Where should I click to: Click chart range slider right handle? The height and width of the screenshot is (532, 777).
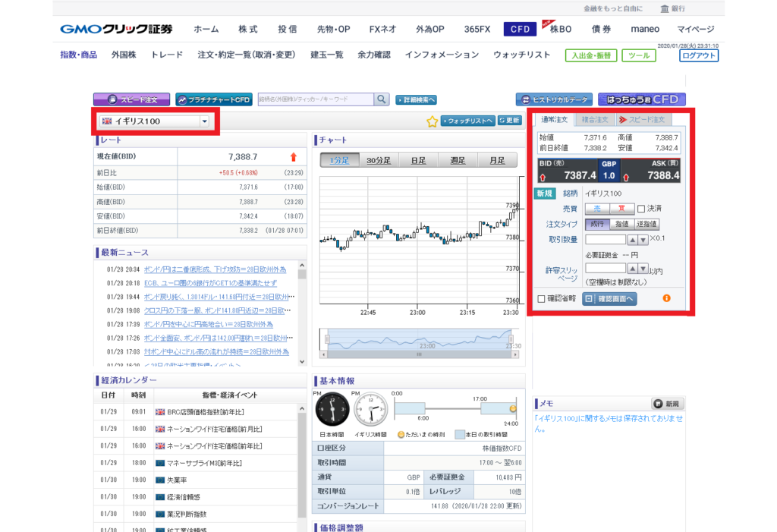coord(511,339)
